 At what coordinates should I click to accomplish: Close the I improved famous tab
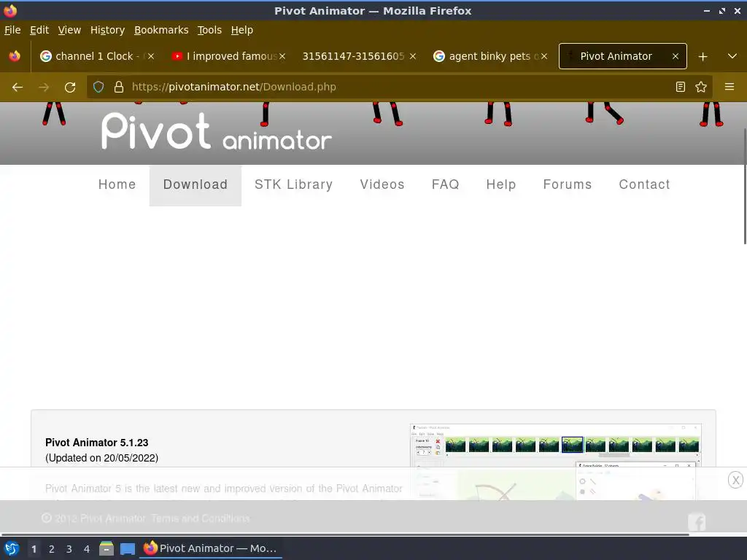coord(282,56)
